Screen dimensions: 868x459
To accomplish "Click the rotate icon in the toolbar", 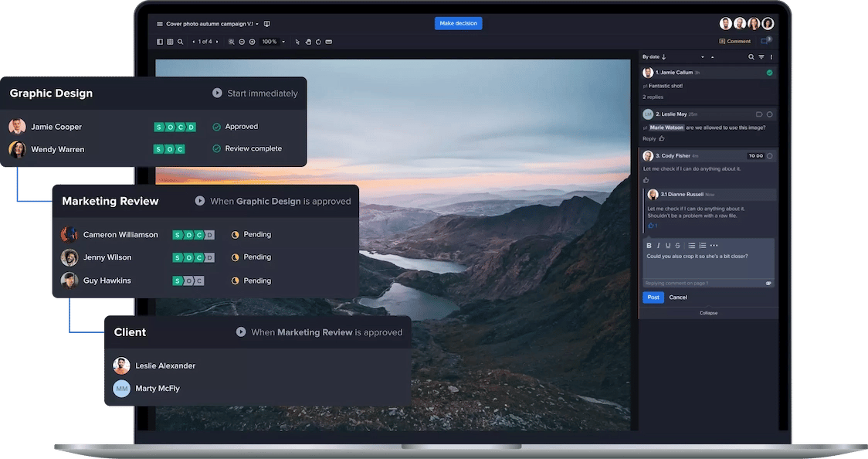I will 317,42.
